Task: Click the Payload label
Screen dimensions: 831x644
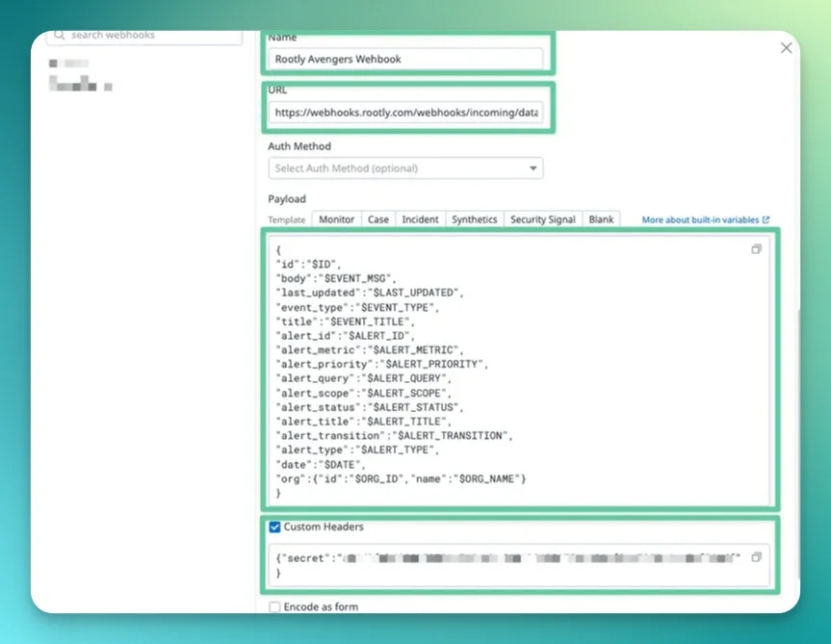Action: tap(287, 199)
